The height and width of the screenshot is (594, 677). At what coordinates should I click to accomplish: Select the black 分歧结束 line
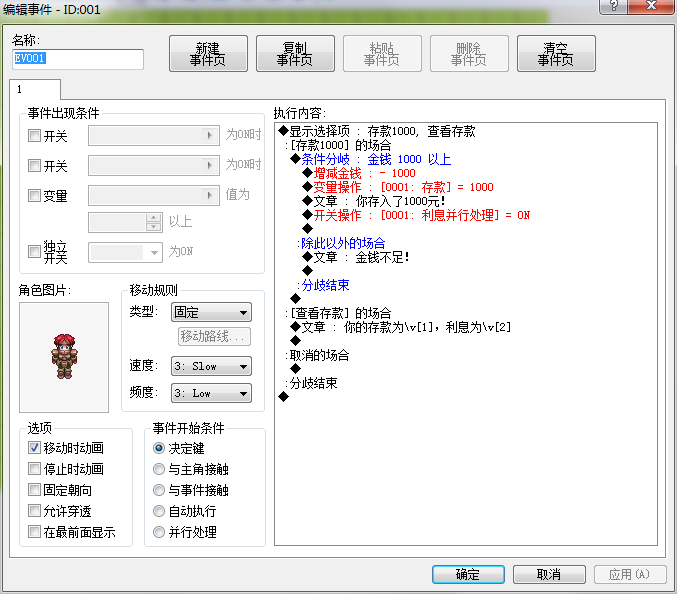(x=311, y=383)
